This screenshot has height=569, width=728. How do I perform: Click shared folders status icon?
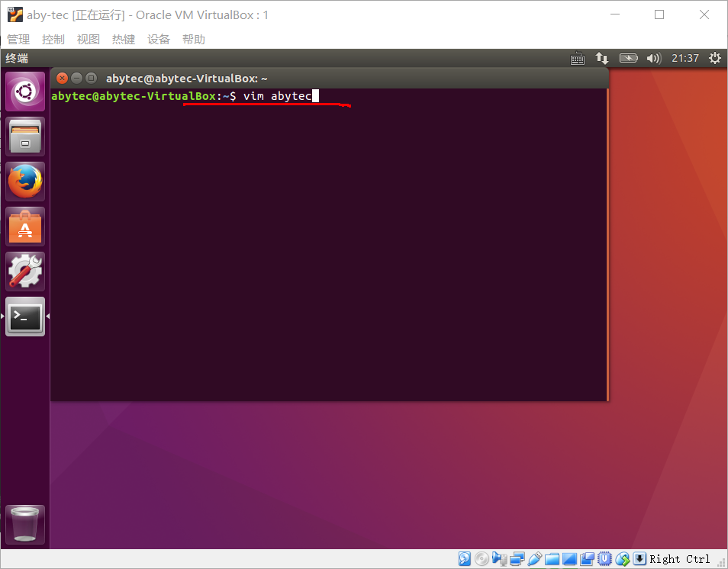click(552, 559)
